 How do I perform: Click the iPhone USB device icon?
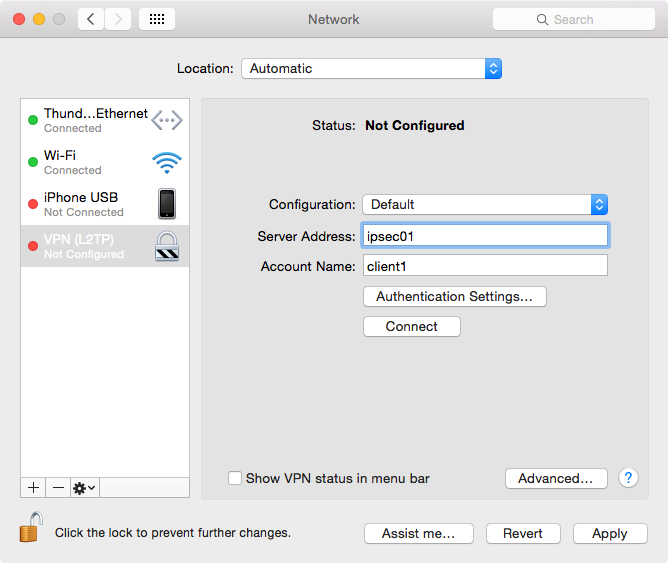coord(167,203)
